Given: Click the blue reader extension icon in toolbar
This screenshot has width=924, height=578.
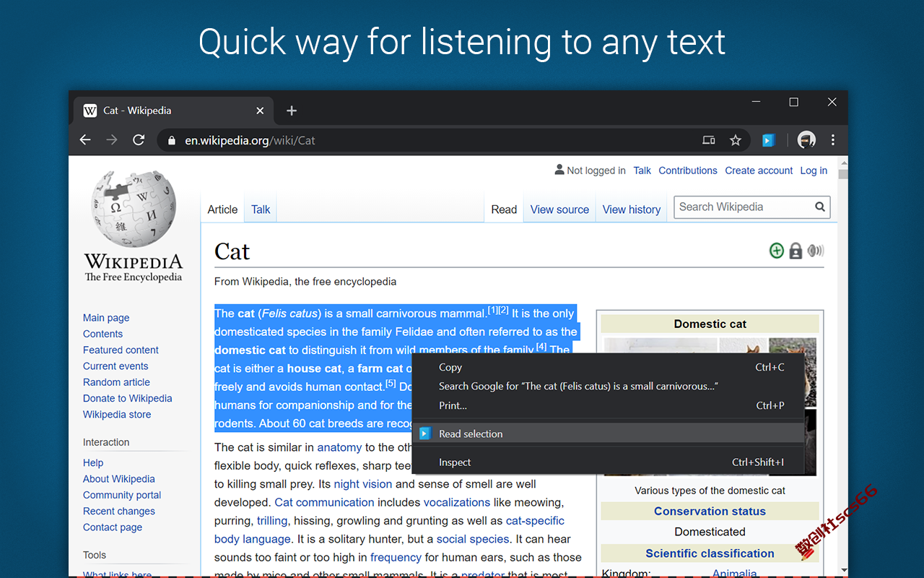Looking at the screenshot, I should click(x=768, y=140).
